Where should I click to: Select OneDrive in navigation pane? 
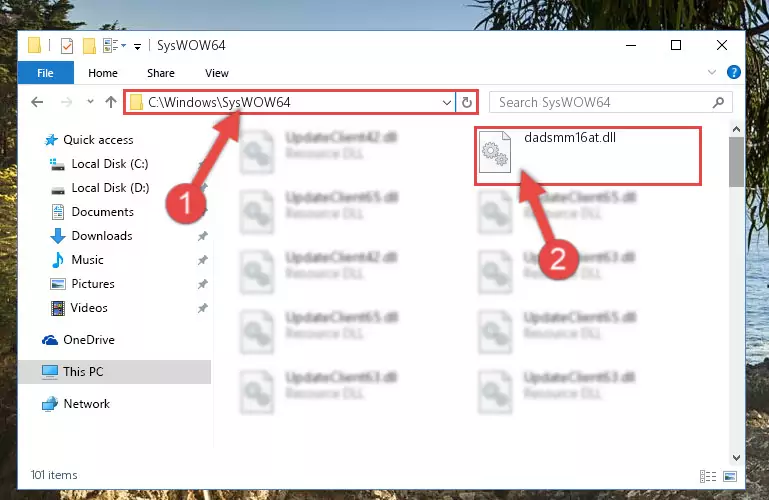[89, 340]
